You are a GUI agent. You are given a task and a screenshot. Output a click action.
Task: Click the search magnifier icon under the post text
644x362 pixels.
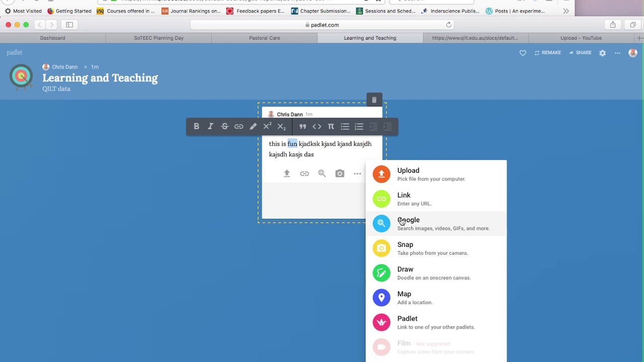322,173
